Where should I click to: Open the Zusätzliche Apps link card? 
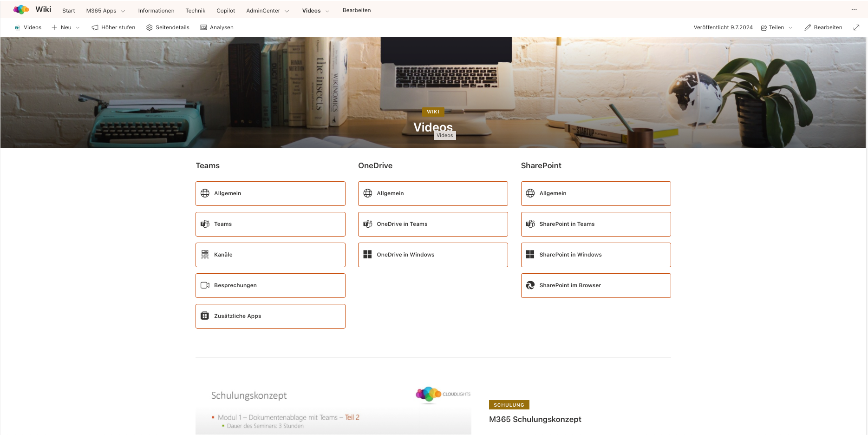pos(270,316)
